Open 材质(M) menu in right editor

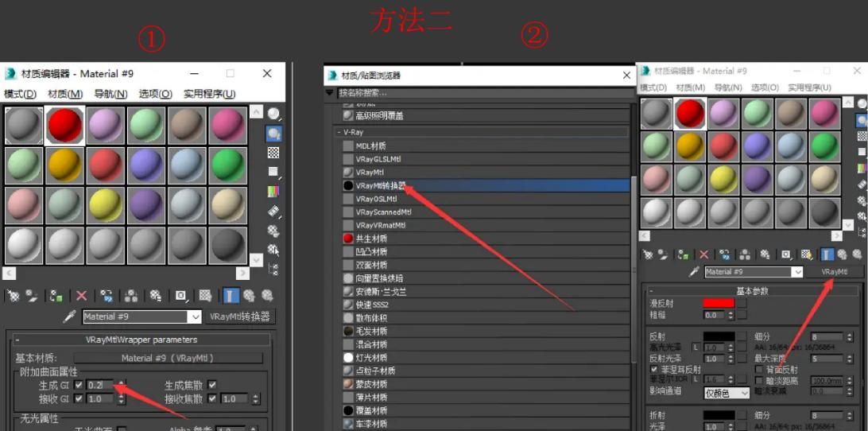coord(690,87)
